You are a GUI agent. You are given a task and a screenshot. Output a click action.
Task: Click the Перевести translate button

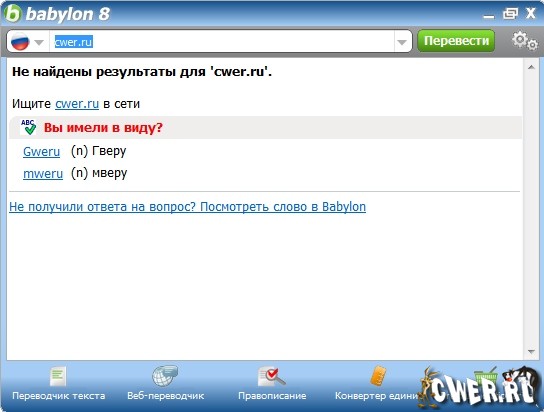tap(456, 41)
